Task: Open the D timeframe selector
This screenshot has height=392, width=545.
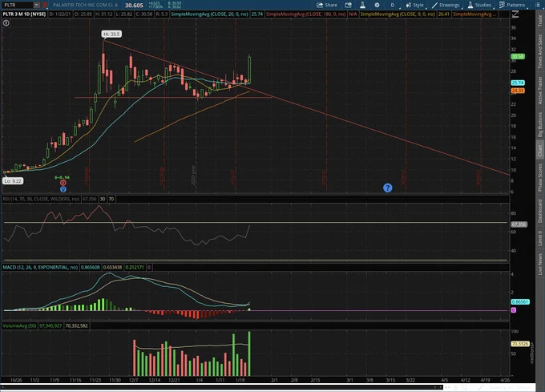Action: (x=393, y=5)
